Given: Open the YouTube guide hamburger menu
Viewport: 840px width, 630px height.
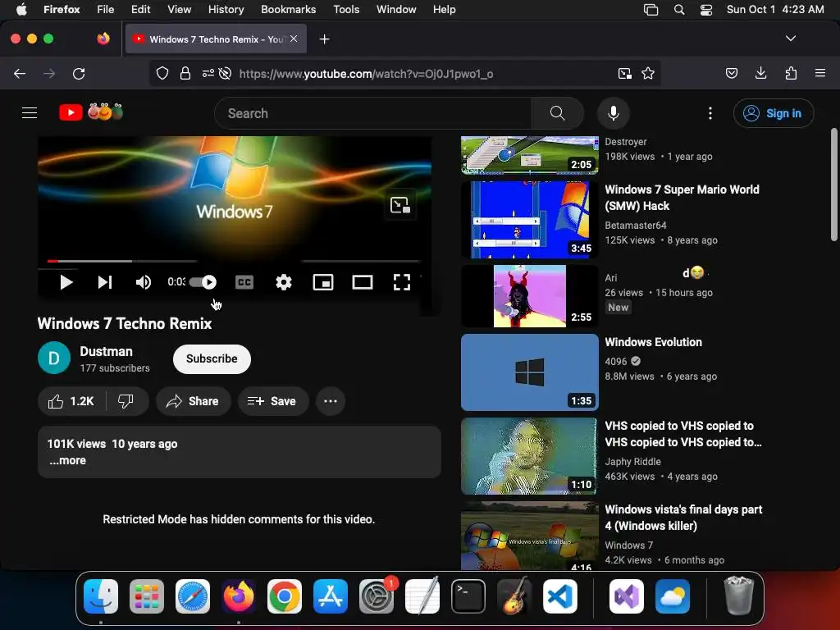Looking at the screenshot, I should click(30, 113).
